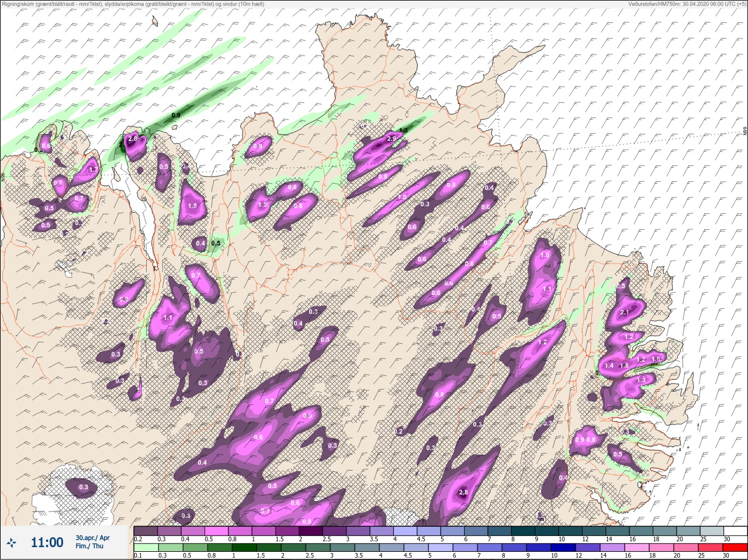Select periwinkle 4.5 swatch in upper legend
Viewport: 748px width, 560px height.
429,531
